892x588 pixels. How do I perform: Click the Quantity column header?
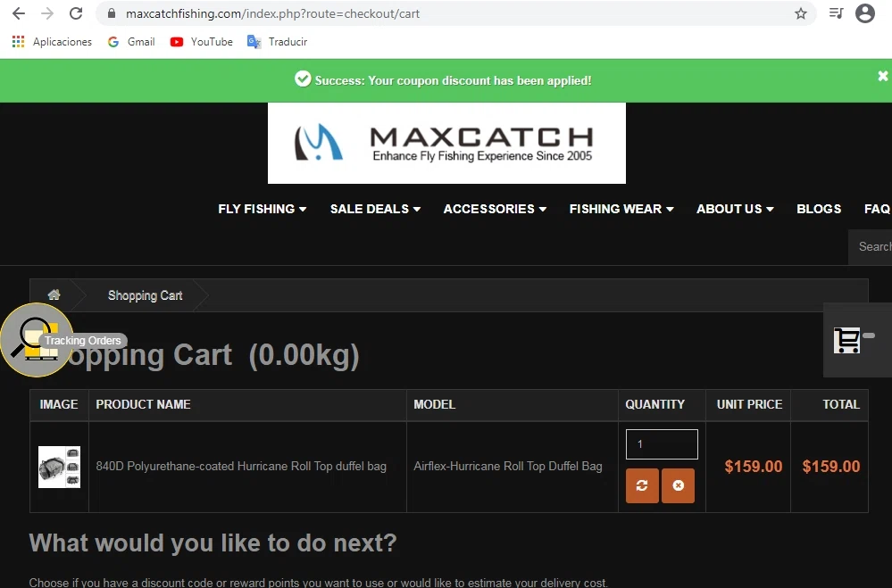[x=654, y=404]
